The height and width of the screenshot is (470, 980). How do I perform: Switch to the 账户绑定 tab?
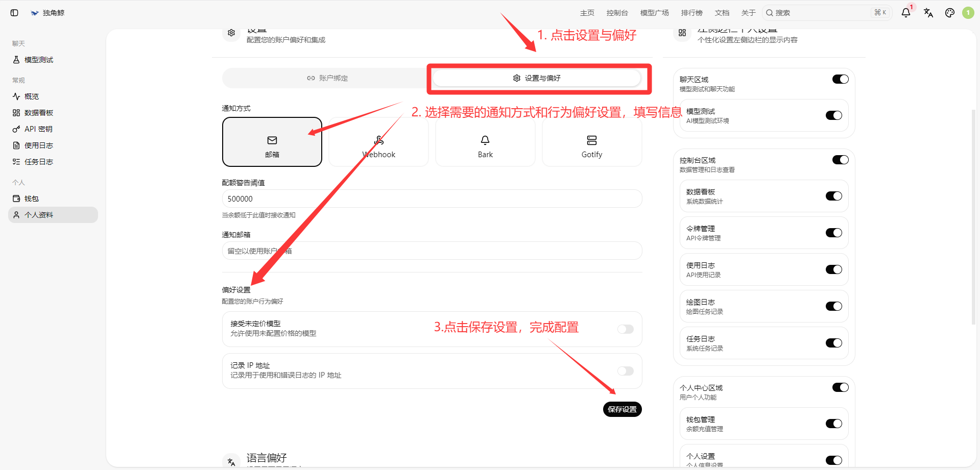[327, 78]
